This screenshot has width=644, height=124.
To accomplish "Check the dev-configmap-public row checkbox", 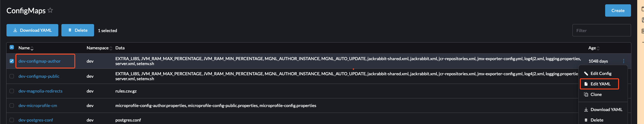I will click(x=12, y=76).
